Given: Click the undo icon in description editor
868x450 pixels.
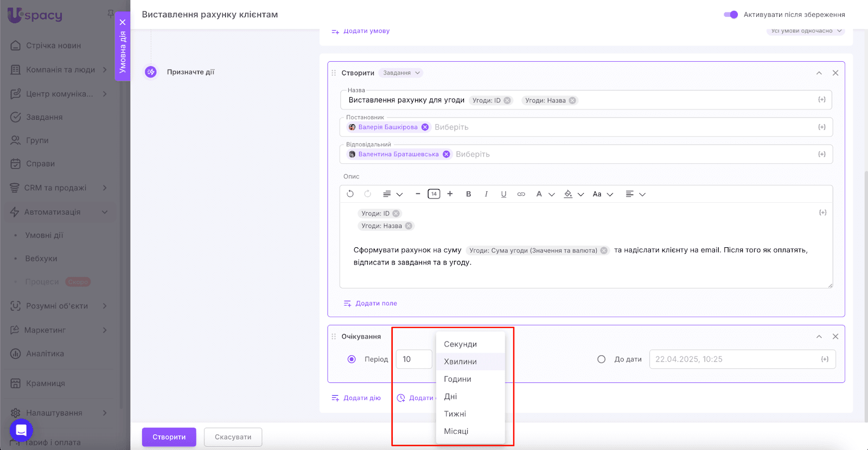Looking at the screenshot, I should (350, 194).
